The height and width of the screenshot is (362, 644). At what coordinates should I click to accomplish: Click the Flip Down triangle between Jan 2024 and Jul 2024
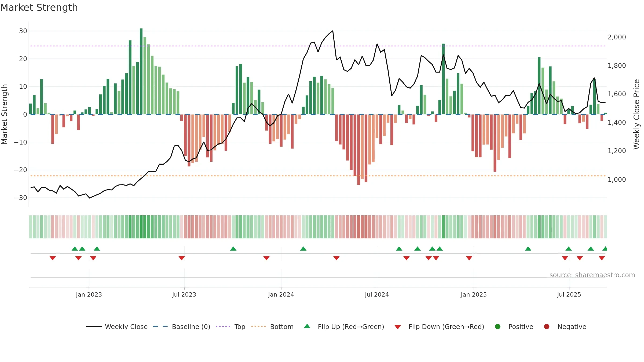[x=336, y=258]
